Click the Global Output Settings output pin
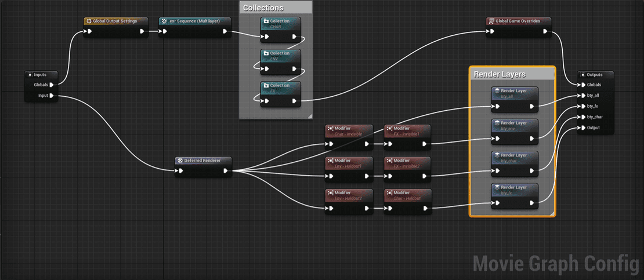This screenshot has width=644, height=280. point(142,31)
